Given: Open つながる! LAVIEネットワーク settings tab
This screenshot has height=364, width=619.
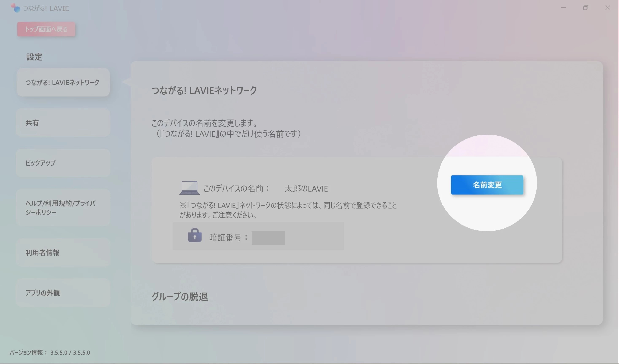Looking at the screenshot, I should (x=63, y=82).
